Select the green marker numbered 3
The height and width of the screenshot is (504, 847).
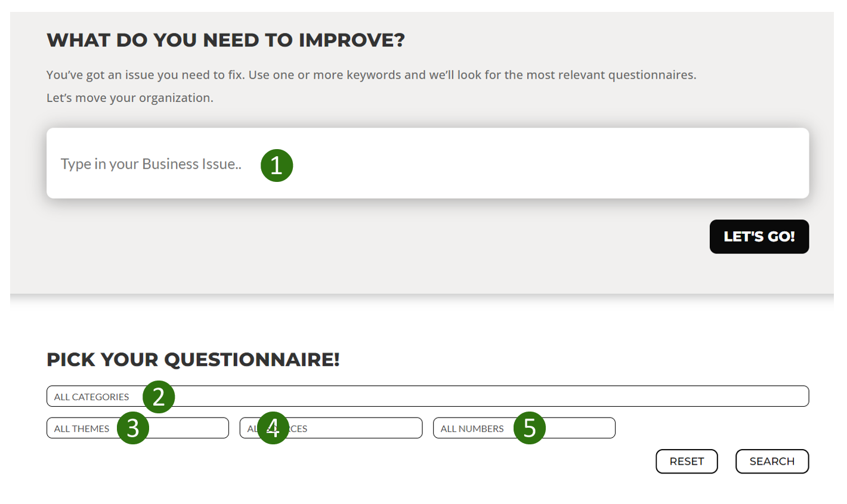[x=133, y=428]
